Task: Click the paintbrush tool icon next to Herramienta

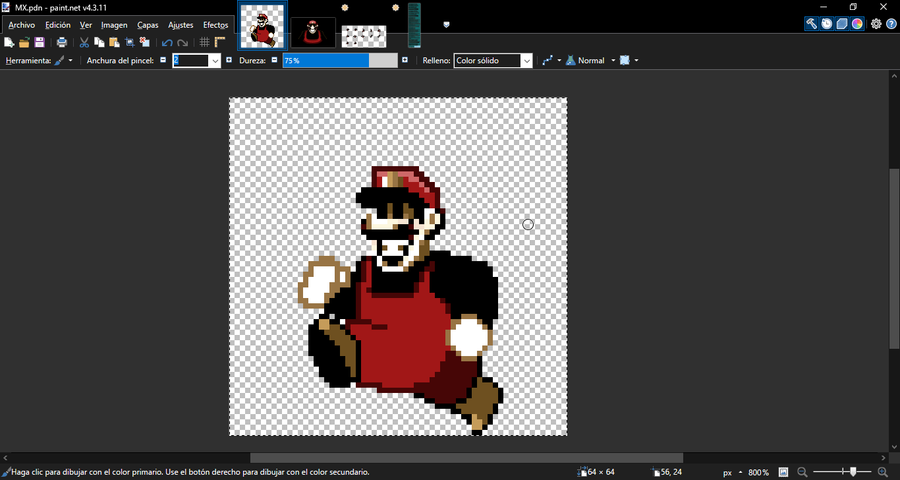Action: tap(59, 60)
